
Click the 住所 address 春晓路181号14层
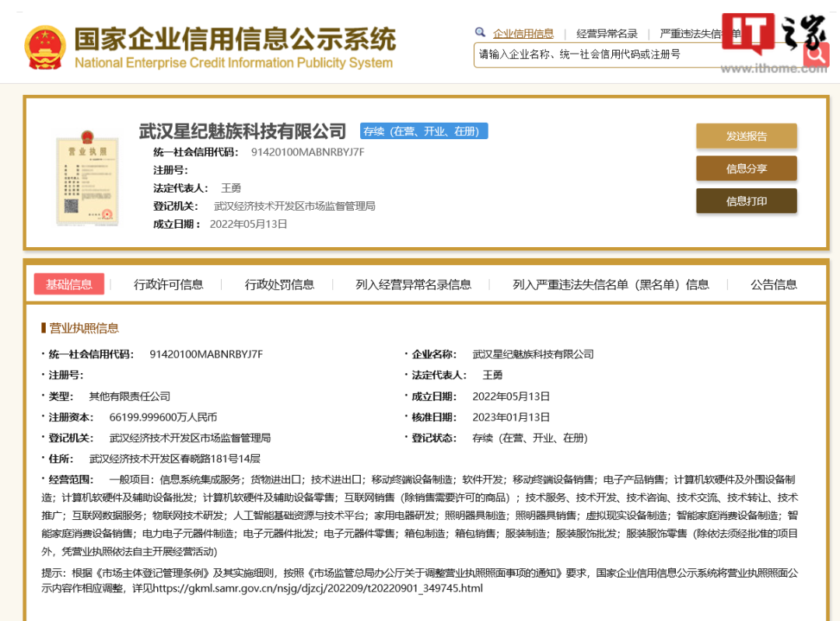tap(175, 459)
